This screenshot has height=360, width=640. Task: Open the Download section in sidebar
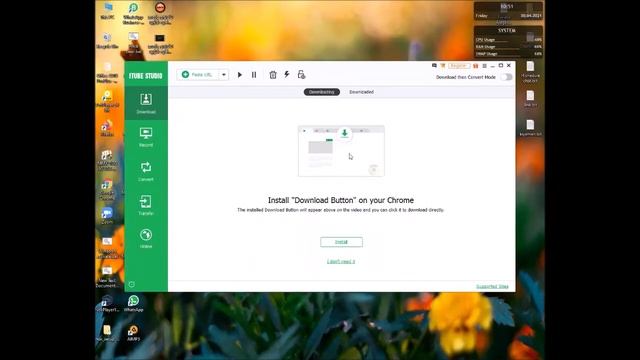(146, 103)
